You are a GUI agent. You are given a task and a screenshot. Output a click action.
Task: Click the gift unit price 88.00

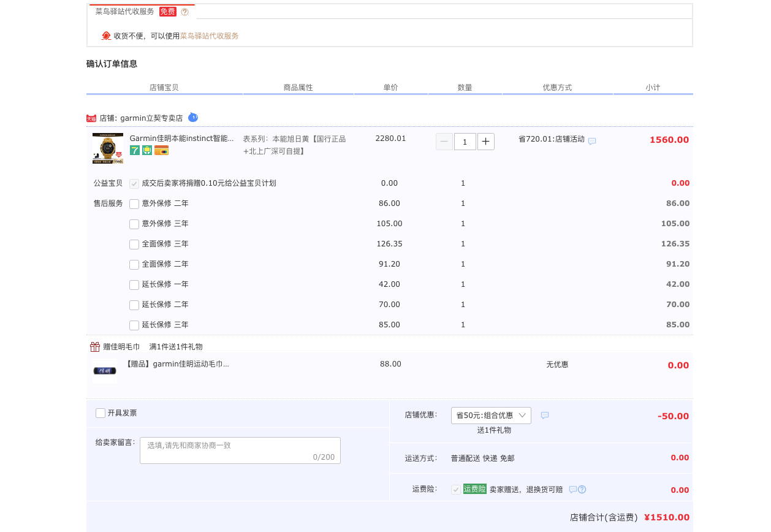coord(390,364)
